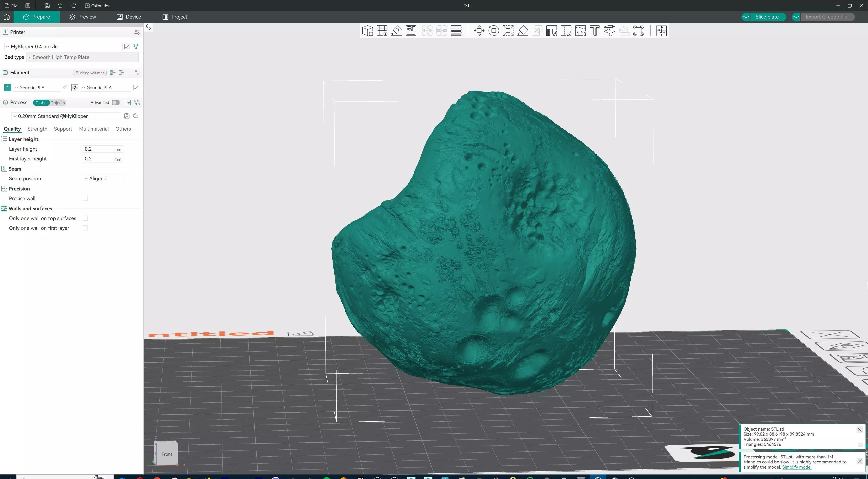Switch to the Preview tab
Viewport: 868px width, 479px height.
(x=83, y=17)
